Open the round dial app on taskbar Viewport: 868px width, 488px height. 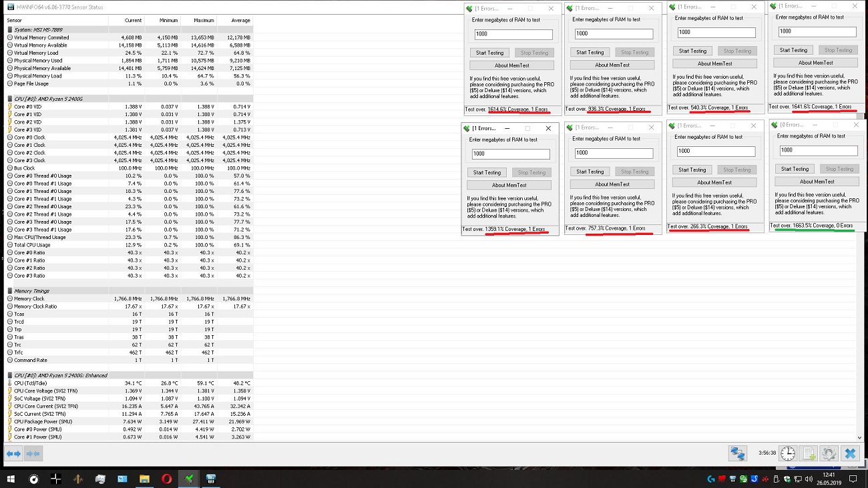coord(34,479)
